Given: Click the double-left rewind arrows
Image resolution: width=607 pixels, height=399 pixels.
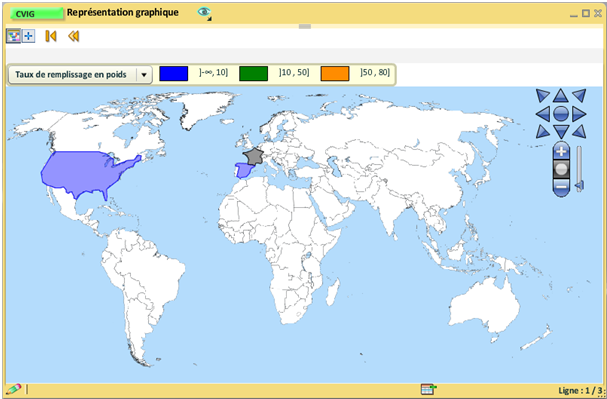Looking at the screenshot, I should (73, 36).
